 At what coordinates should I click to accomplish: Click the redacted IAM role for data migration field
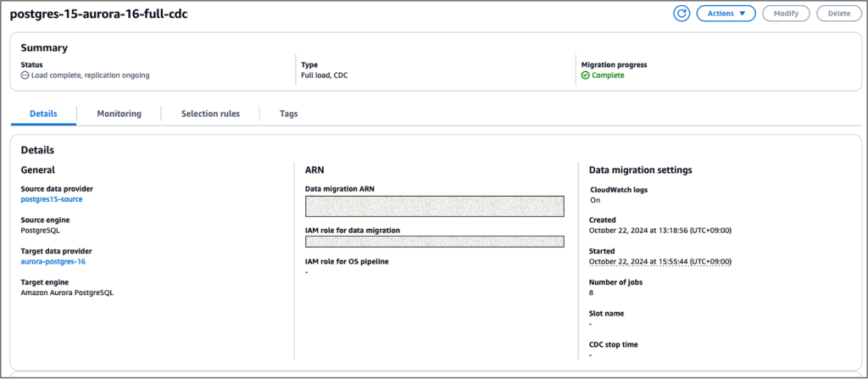(435, 242)
